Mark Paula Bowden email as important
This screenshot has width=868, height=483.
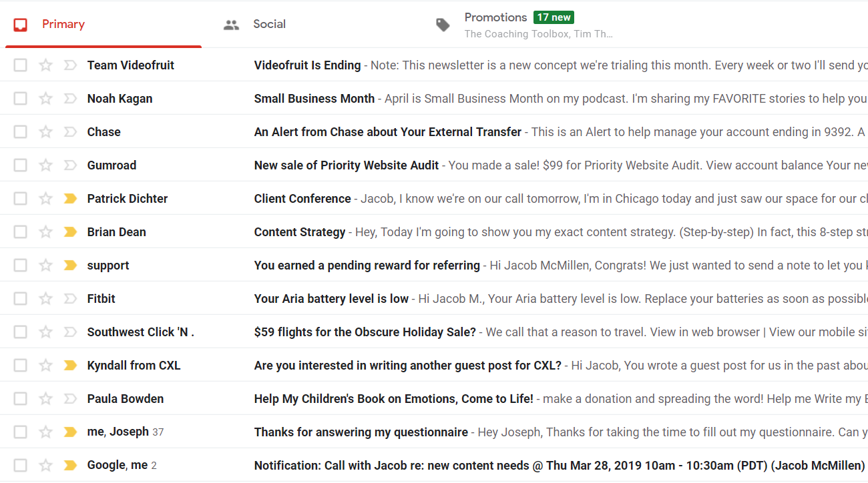[x=70, y=398]
